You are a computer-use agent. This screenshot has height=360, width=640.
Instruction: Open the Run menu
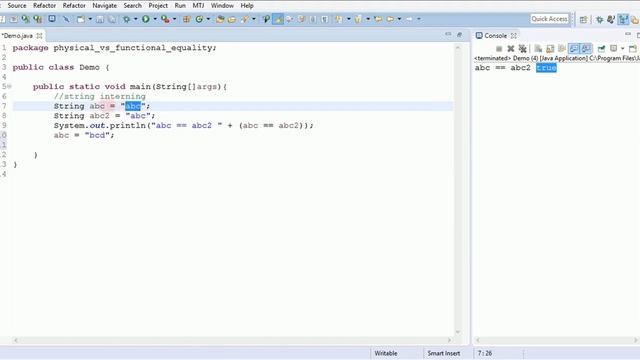pyautogui.click(x=180, y=6)
